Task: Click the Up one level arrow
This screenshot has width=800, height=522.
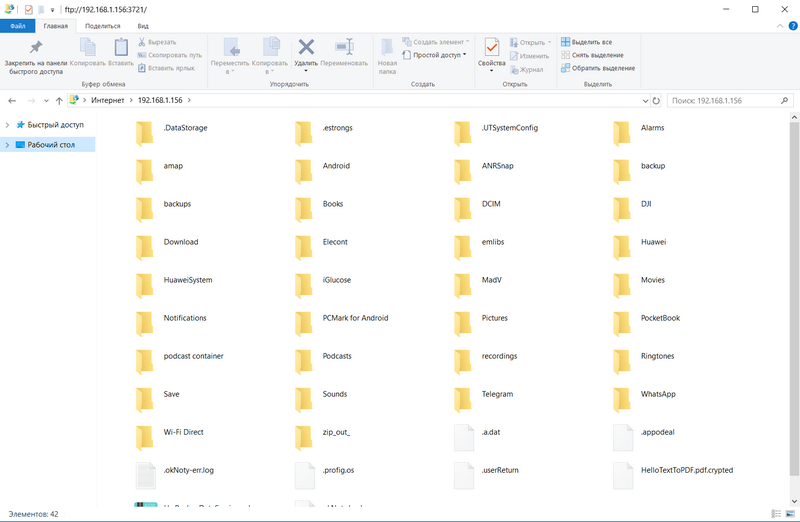Action: pos(60,101)
